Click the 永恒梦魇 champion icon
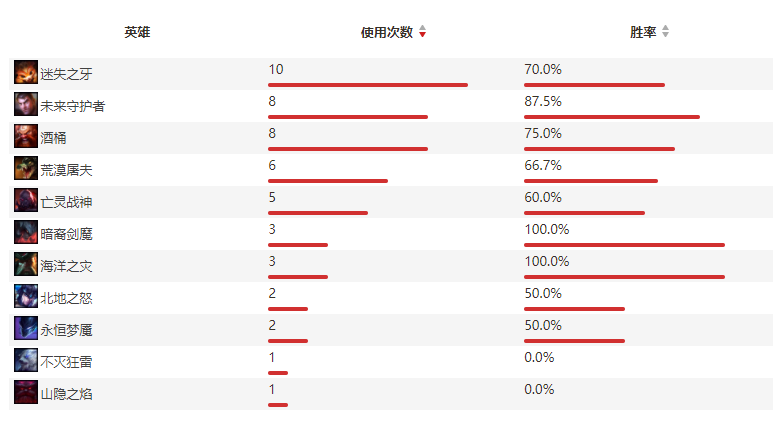The height and width of the screenshot is (428, 773). coord(26,329)
